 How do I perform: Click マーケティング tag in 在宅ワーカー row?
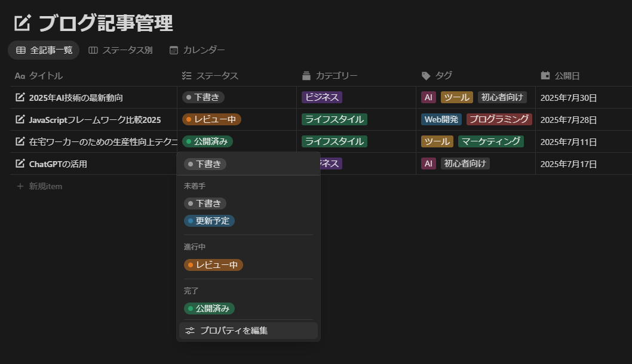(491, 142)
